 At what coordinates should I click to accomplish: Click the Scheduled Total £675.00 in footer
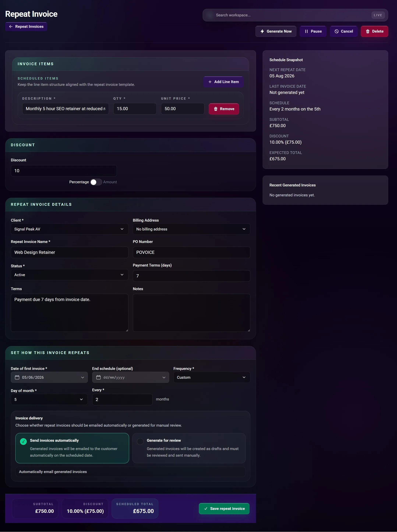(x=143, y=511)
